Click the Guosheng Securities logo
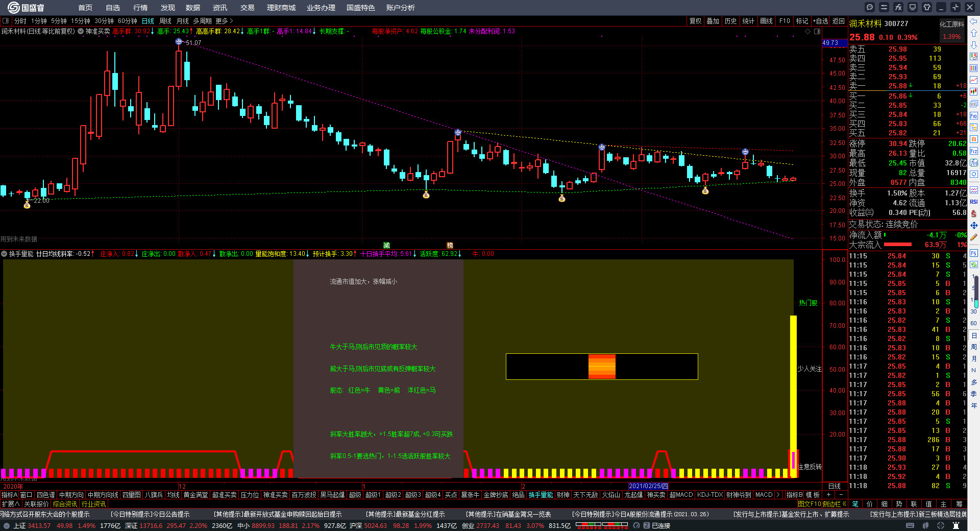Screen dimensions: 980x531 point(26,8)
